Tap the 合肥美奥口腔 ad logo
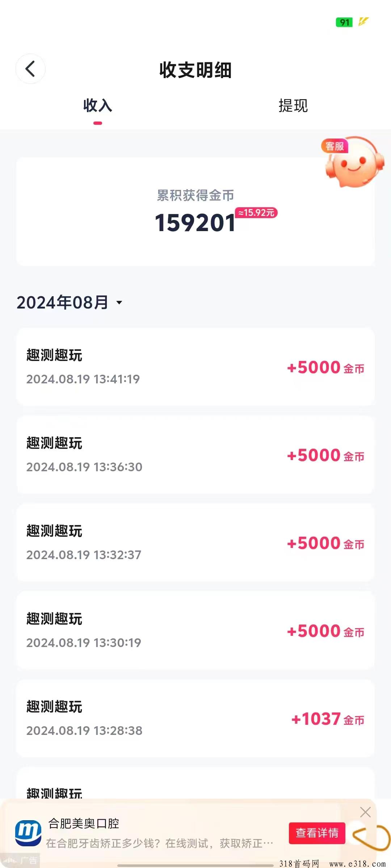This screenshot has width=391, height=868. point(28,833)
